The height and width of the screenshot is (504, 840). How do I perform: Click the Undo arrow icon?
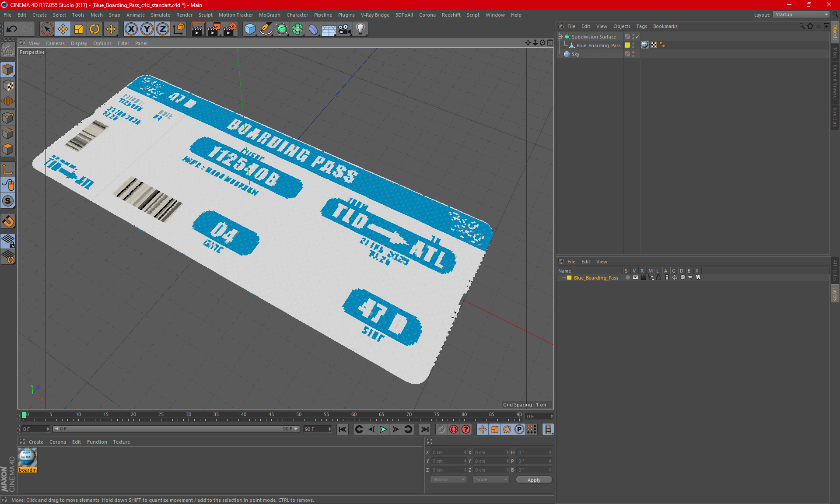(x=12, y=29)
